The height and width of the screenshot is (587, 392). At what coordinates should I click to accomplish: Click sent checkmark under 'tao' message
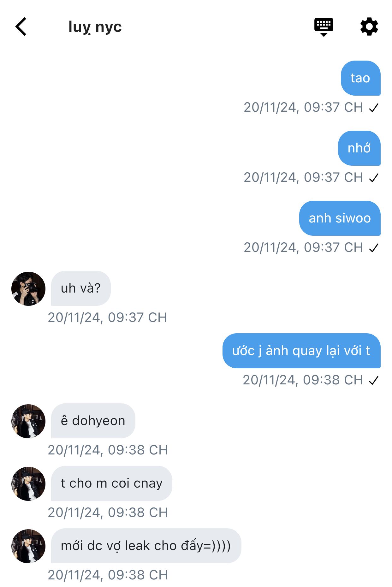[x=374, y=108]
